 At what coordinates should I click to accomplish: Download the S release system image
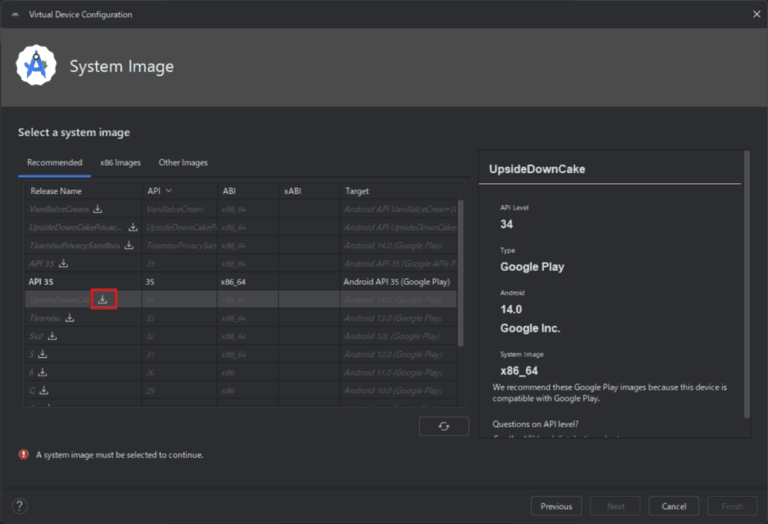(43, 354)
